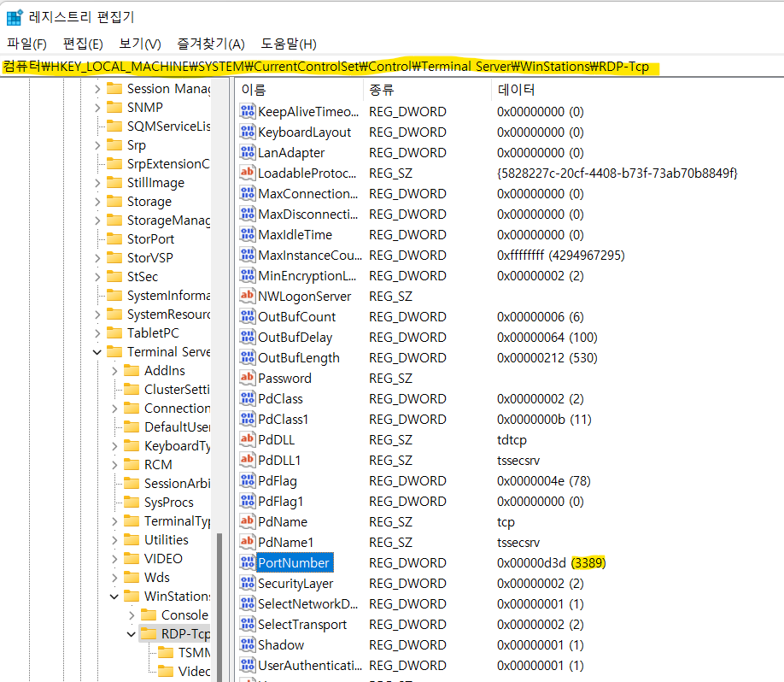Expand the SNMP tree node
The height and width of the screenshot is (682, 784).
(x=97, y=108)
